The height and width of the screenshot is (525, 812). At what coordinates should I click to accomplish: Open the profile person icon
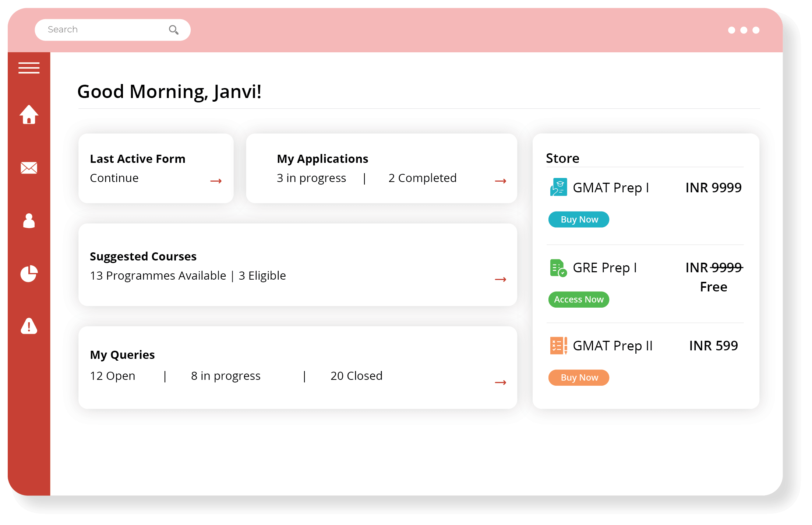tap(29, 221)
